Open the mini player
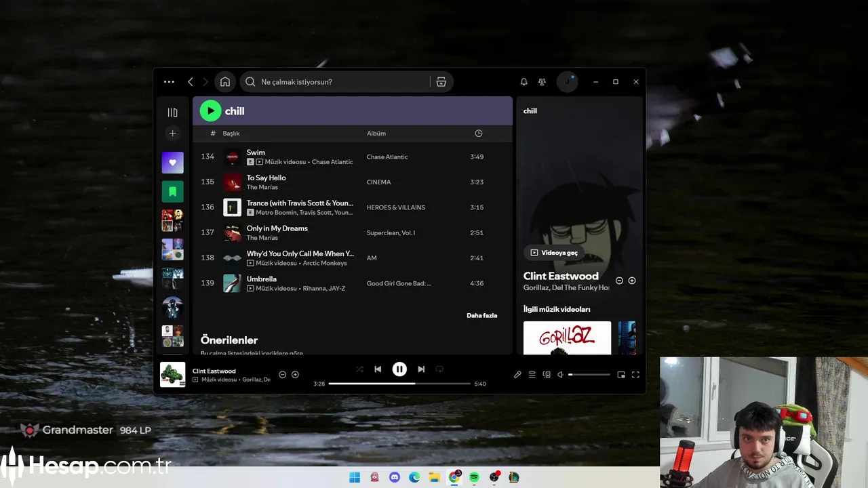 coord(621,375)
